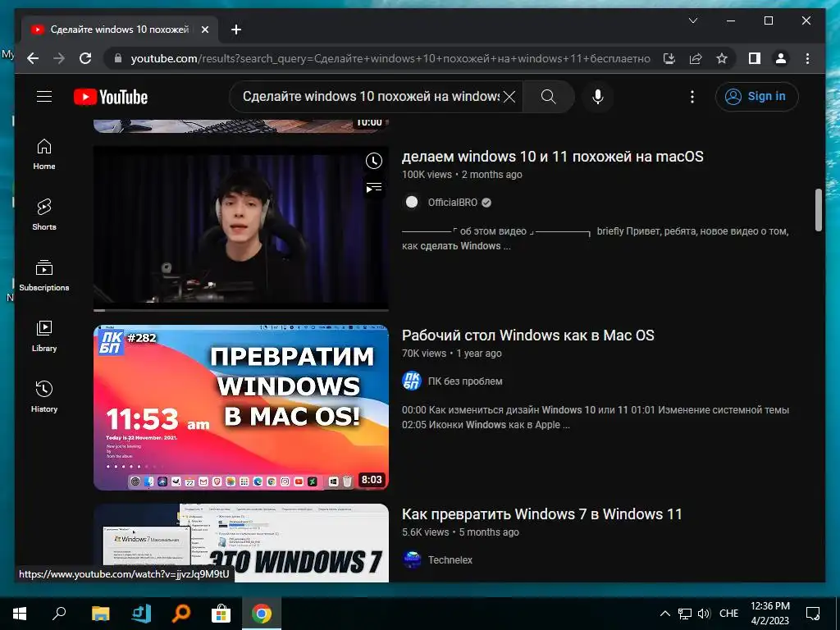Open the orange magnifier taskbar app
The height and width of the screenshot is (630, 840).
tap(180, 614)
